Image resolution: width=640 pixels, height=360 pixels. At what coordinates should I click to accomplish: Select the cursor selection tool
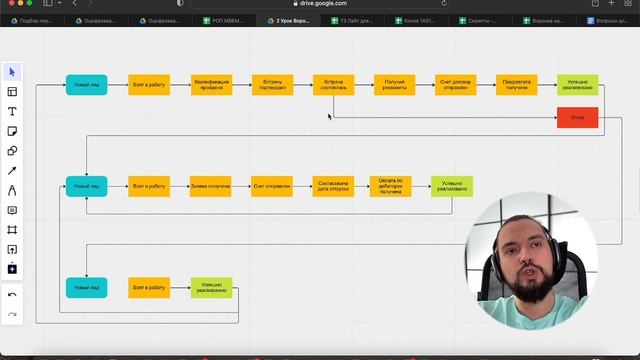coord(12,72)
